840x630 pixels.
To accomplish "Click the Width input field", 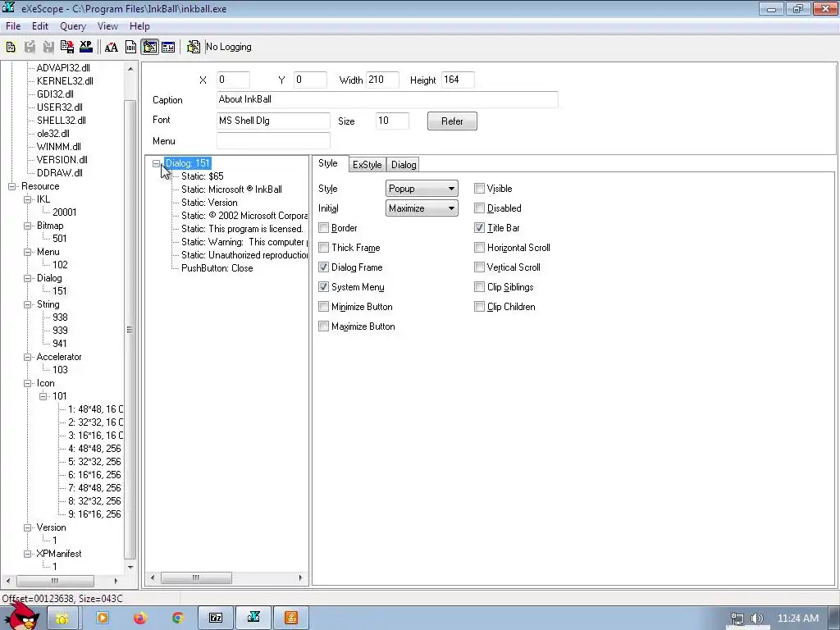I will 382,80.
